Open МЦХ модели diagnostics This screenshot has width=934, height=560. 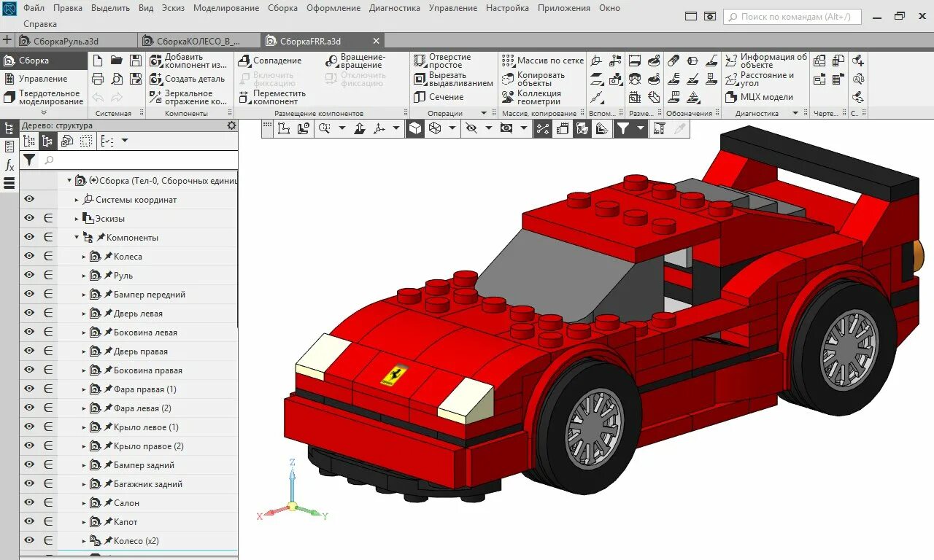pos(759,97)
